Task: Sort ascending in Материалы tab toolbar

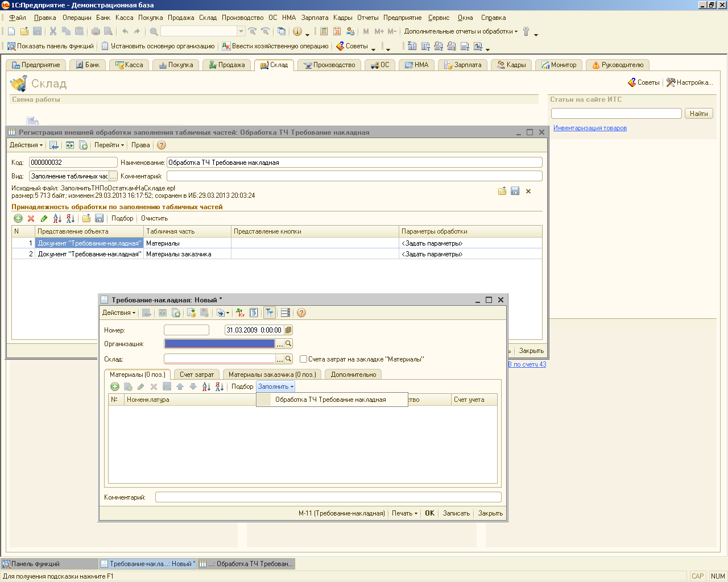Action: [206, 386]
